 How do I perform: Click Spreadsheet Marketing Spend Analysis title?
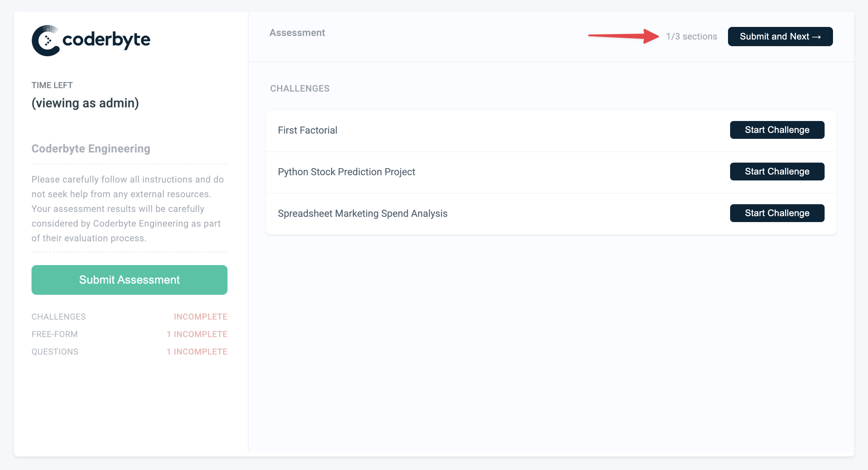[362, 214]
